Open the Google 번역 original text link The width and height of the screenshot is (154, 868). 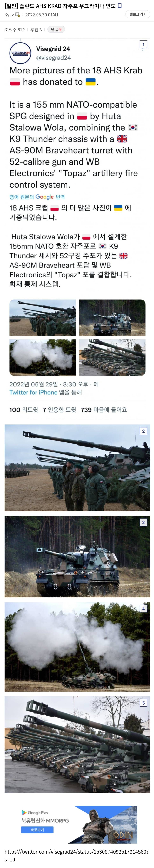(x=37, y=197)
